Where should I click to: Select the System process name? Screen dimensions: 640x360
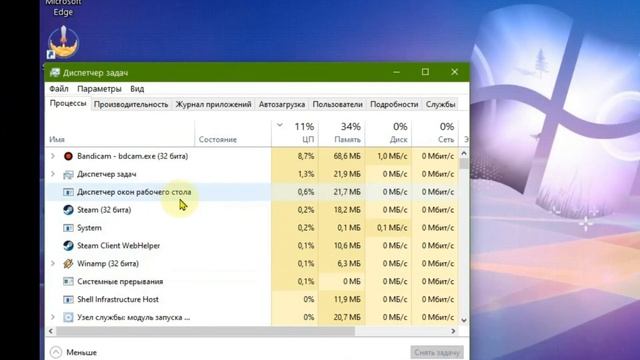point(89,228)
